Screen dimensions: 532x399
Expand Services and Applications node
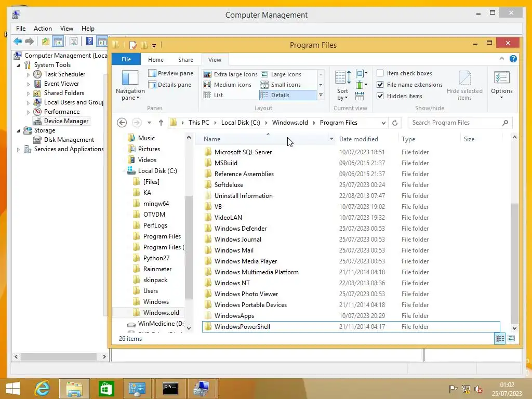coord(18,149)
